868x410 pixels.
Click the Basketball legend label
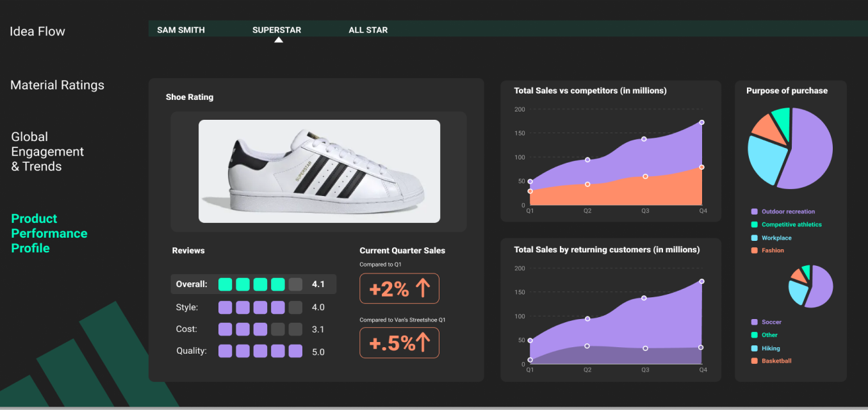776,361
